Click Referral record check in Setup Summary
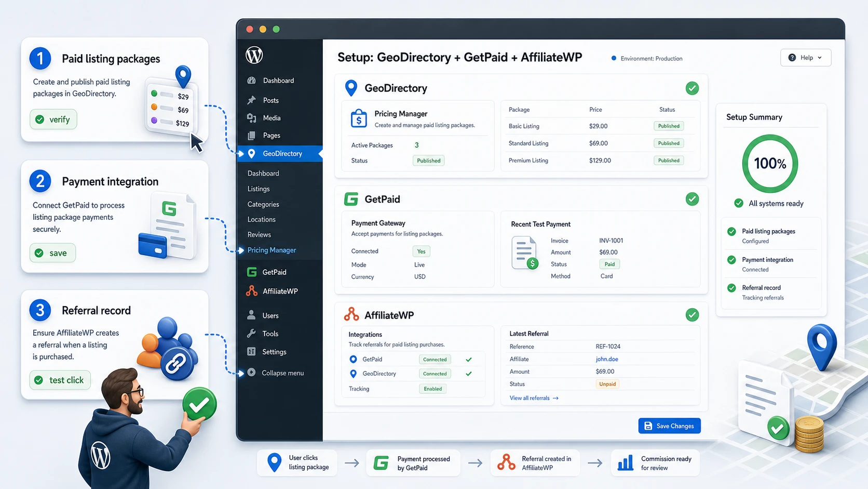The width and height of the screenshot is (868, 489). [x=731, y=288]
